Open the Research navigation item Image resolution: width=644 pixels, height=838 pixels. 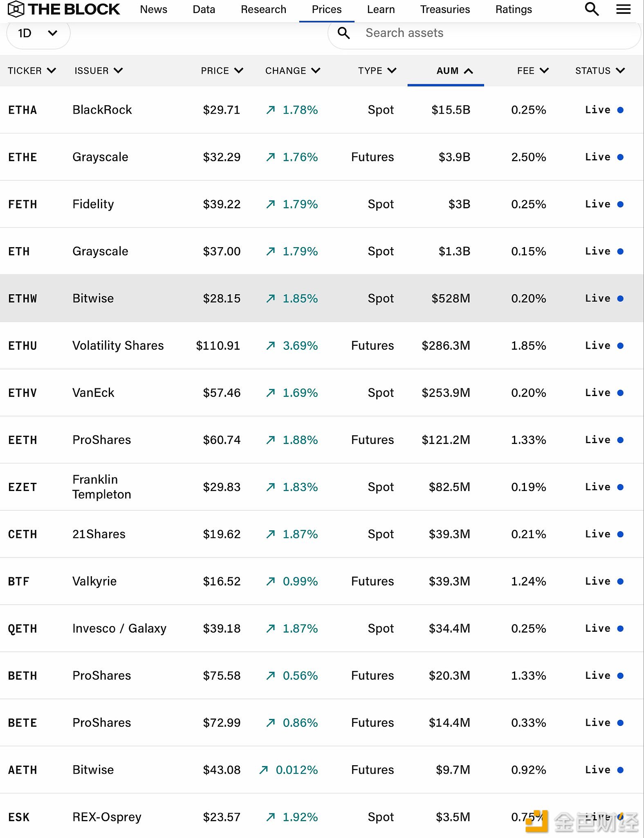pos(263,9)
